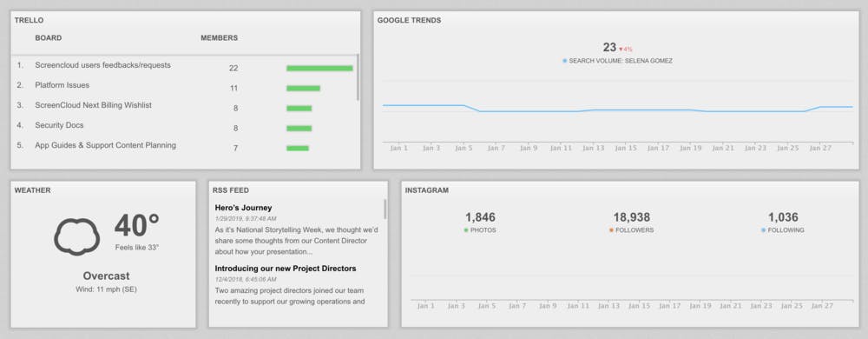The image size is (868, 339).
Task: Click the Jan 13 label on Google Trends
Action: coord(594,149)
